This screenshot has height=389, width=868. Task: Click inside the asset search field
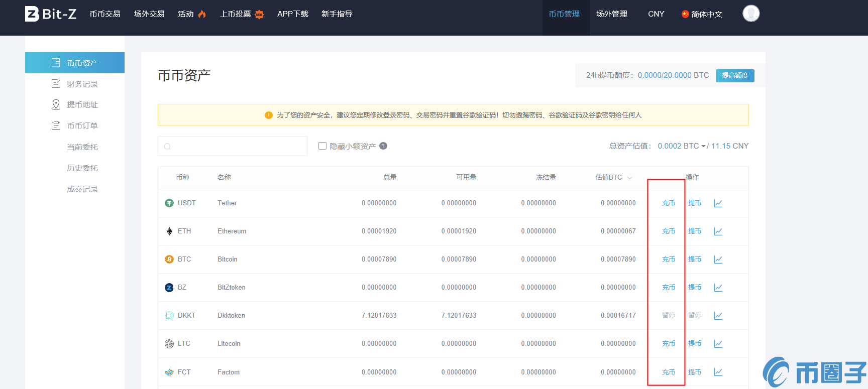click(x=233, y=146)
